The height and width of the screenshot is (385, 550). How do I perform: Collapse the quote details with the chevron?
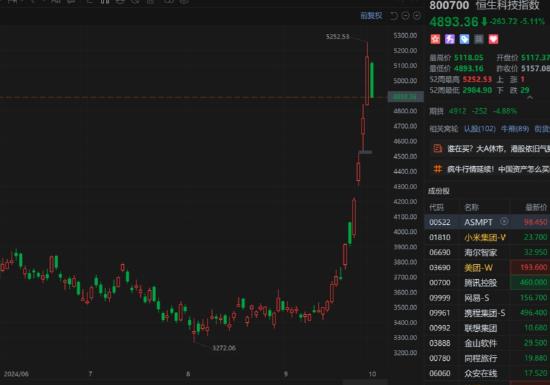(530, 98)
